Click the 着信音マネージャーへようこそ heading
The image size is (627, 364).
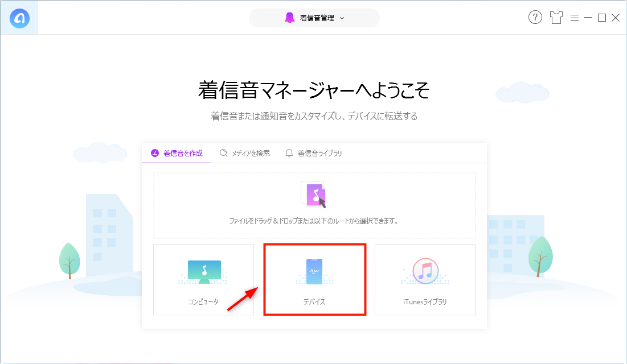pos(314,90)
